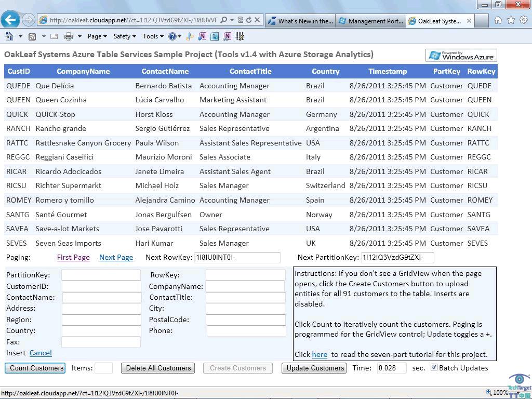Click the Cancel link below Insert
The width and height of the screenshot is (532, 399).
[x=41, y=353]
